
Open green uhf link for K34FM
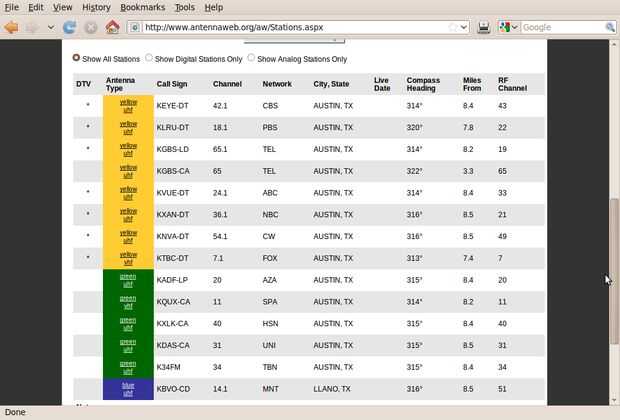coord(128,367)
